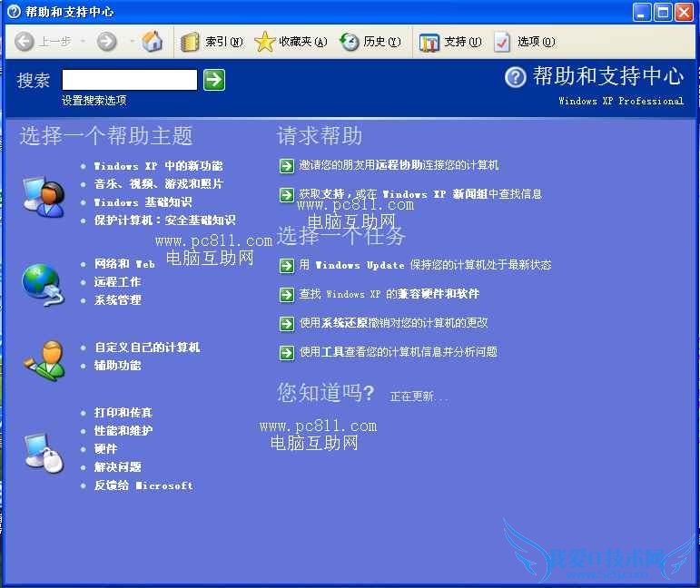Click arrow icon beside 获取支持 newsgroups
This screenshot has width=700, height=588.
287,195
